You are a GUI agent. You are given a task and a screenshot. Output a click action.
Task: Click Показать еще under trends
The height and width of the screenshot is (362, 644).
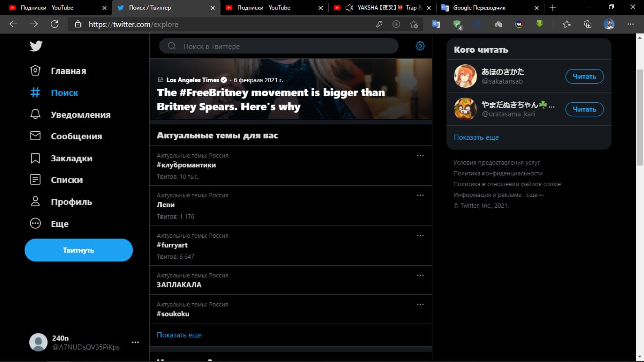(x=179, y=335)
